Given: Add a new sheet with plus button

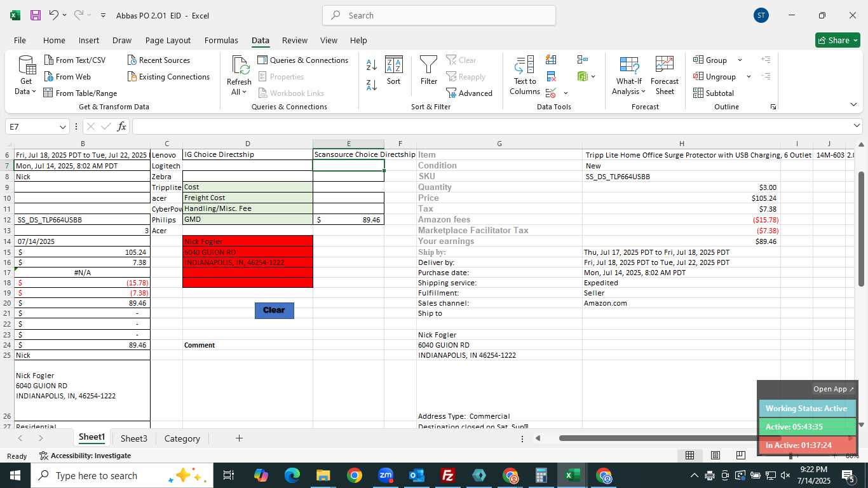Looking at the screenshot, I should click(x=239, y=438).
